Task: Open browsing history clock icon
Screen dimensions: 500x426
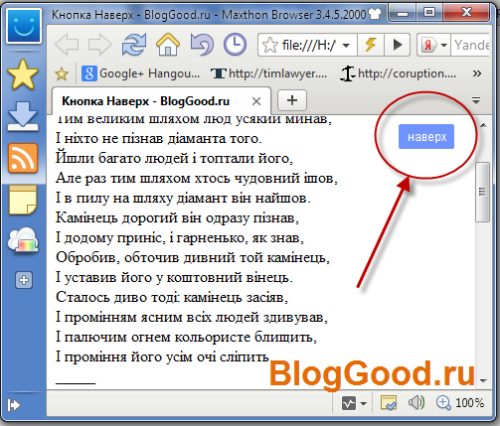Action: (235, 44)
